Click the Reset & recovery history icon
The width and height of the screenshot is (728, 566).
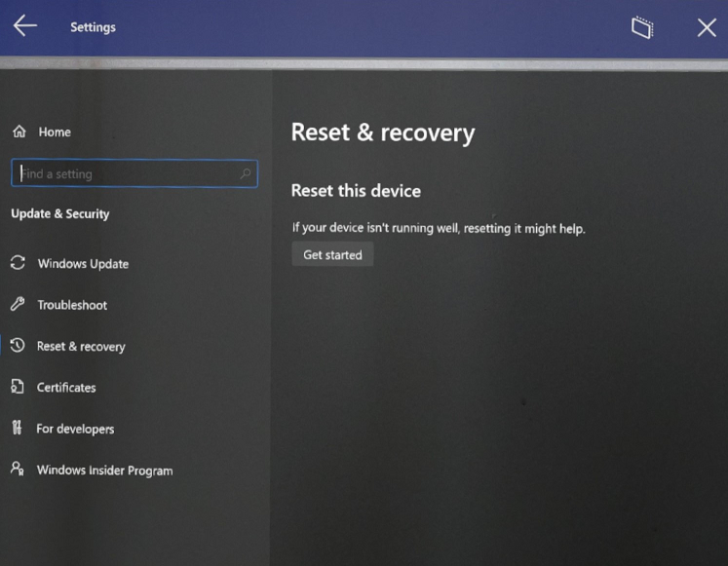(18, 345)
